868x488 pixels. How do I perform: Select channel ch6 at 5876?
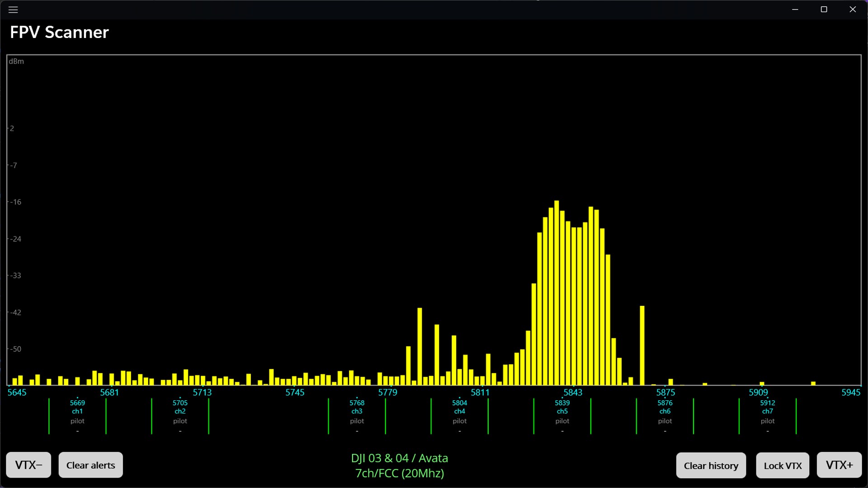(x=665, y=411)
